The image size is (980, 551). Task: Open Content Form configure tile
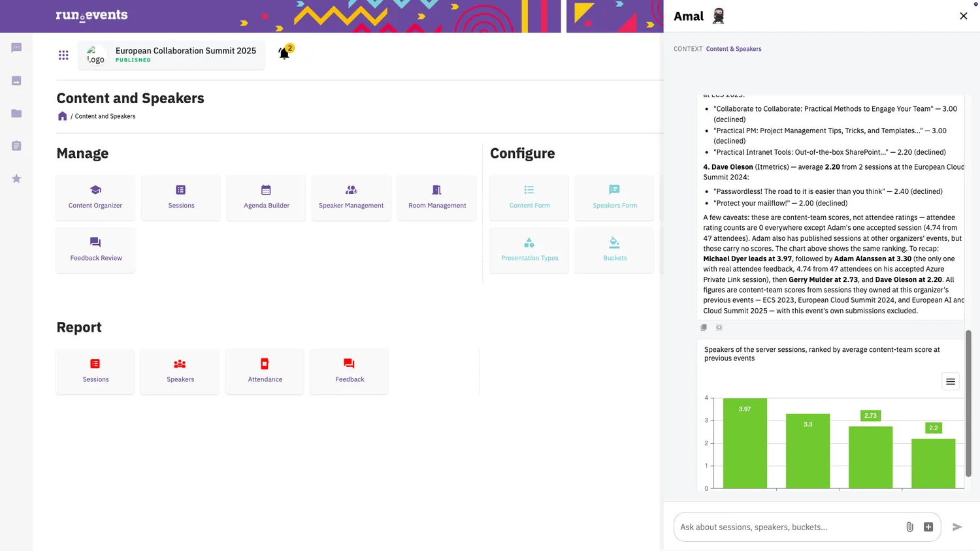click(x=529, y=198)
